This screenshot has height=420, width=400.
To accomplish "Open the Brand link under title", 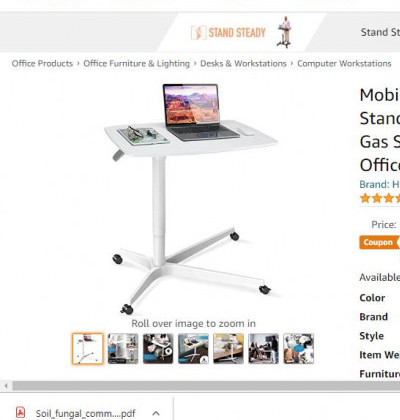I will [379, 184].
